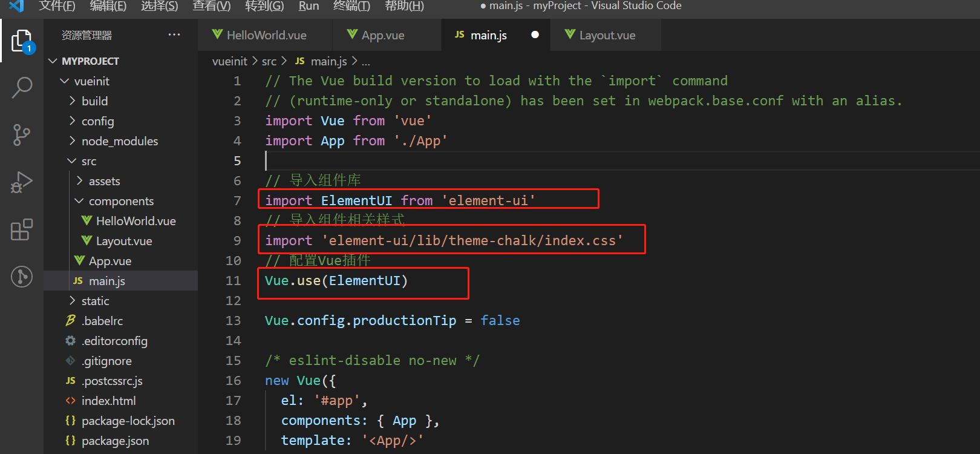Click the Git Graph icon in activity bar
This screenshot has width=980, height=454.
22,277
